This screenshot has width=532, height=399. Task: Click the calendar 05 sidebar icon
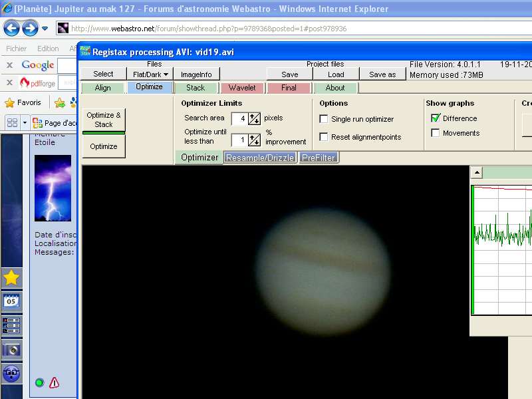pyautogui.click(x=11, y=301)
